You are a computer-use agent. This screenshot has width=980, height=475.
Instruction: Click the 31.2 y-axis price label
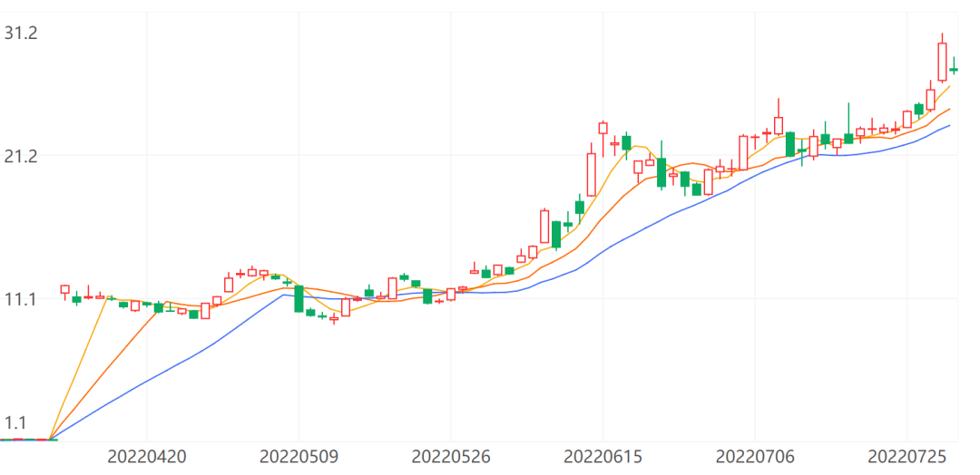pos(20,33)
